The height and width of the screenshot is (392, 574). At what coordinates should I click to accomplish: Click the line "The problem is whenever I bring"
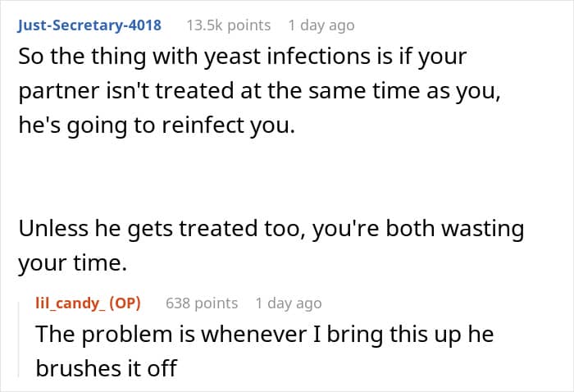tap(264, 335)
